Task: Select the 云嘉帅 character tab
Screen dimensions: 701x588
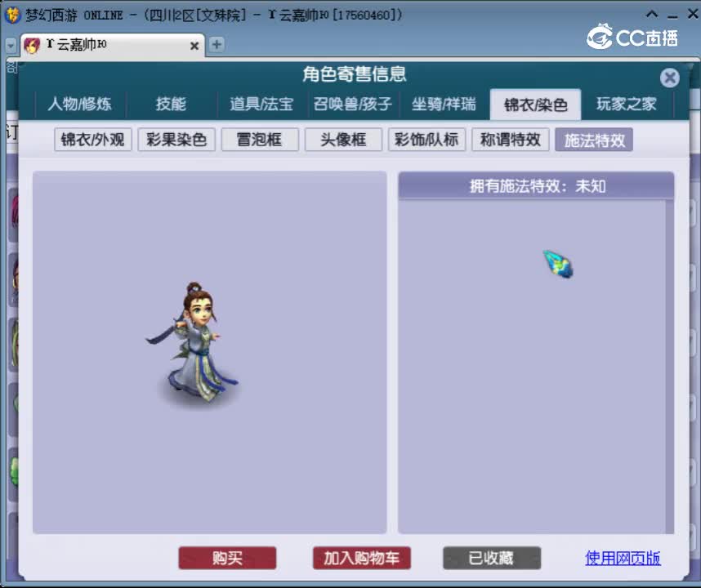Action: click(113, 45)
